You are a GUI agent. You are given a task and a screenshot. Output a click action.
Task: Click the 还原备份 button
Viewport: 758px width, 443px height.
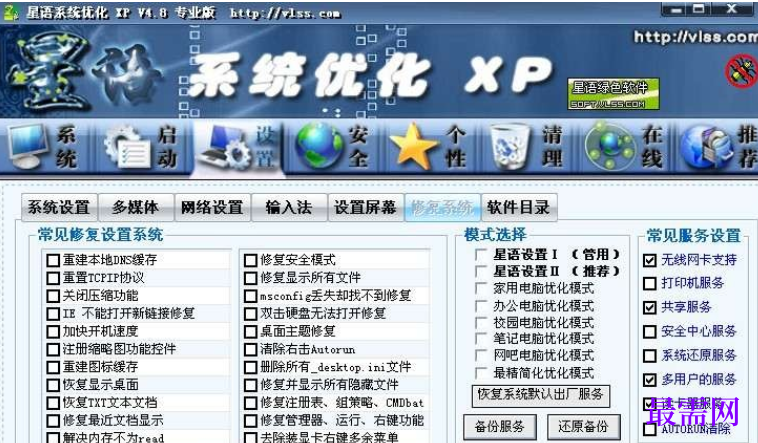tap(583, 427)
